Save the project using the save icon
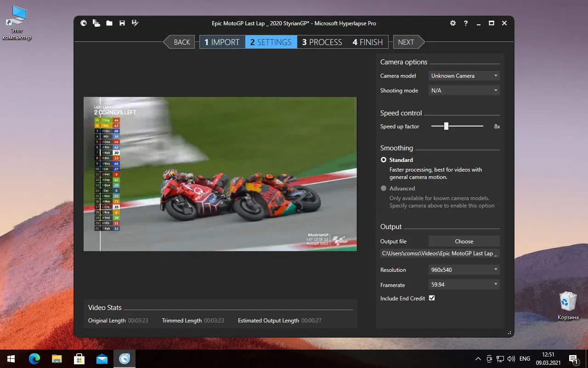 tap(122, 23)
